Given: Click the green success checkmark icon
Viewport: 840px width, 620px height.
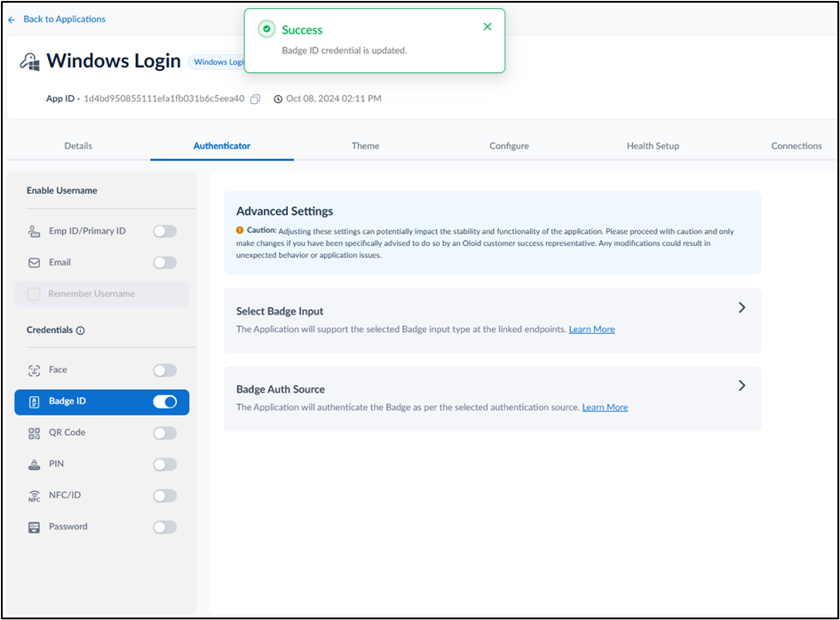Looking at the screenshot, I should (266, 29).
